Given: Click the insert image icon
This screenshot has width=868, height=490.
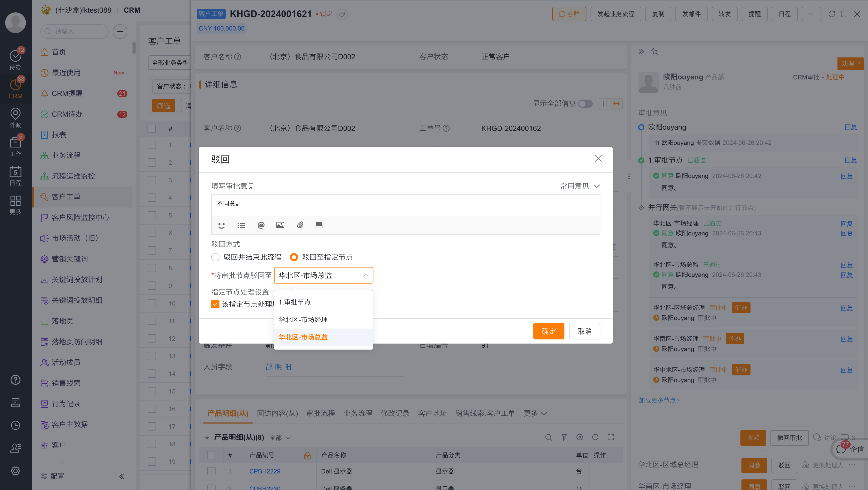Looking at the screenshot, I should pyautogui.click(x=280, y=225).
